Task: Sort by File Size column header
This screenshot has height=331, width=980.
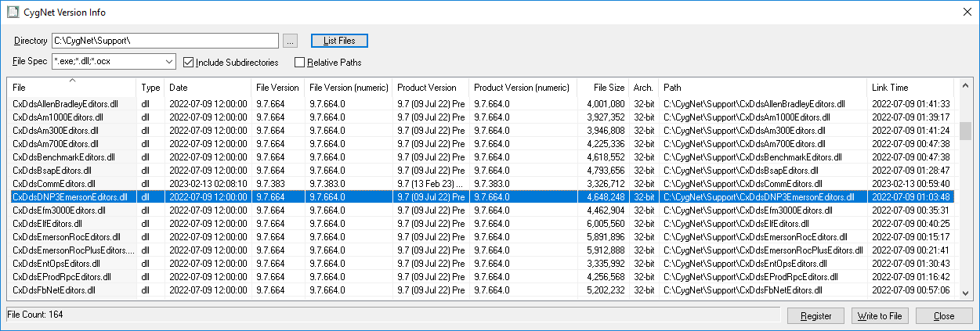Action: [x=603, y=88]
